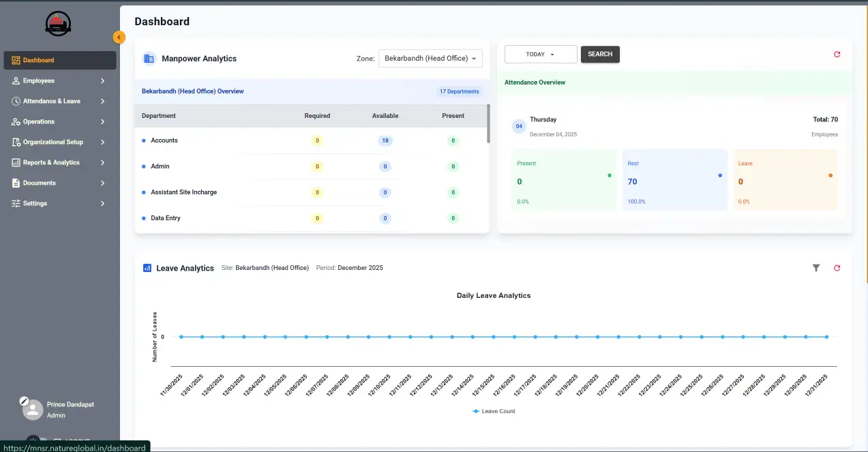This screenshot has height=452, width=868.
Task: Click the Documents file icon in sidebar
Action: click(x=15, y=183)
